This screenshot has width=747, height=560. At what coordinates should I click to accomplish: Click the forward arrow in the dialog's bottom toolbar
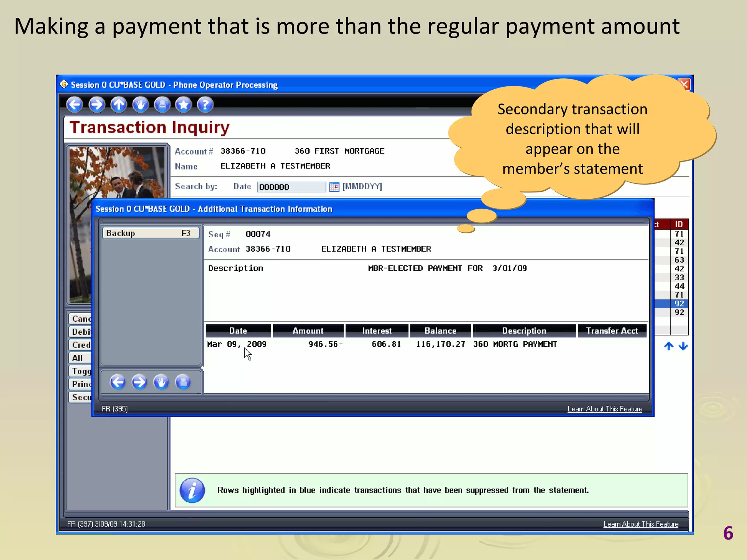click(x=139, y=382)
